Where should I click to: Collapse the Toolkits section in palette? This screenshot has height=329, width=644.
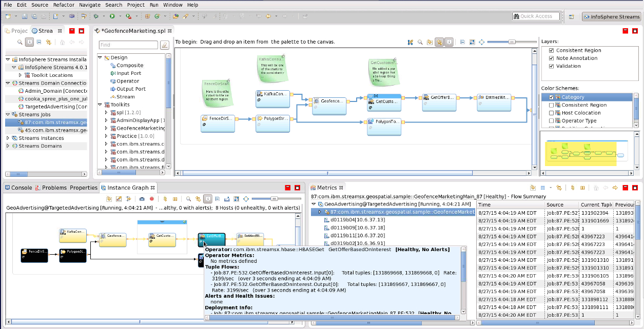tap(100, 105)
